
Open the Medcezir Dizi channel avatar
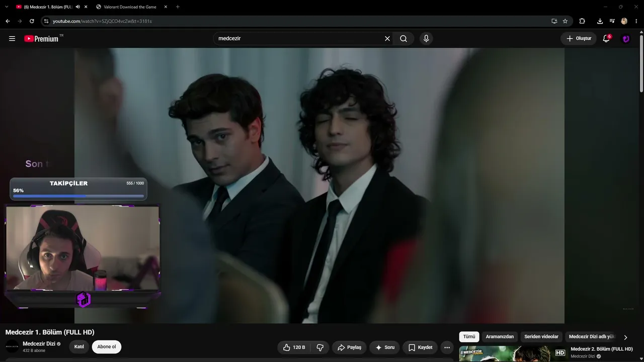(12, 346)
